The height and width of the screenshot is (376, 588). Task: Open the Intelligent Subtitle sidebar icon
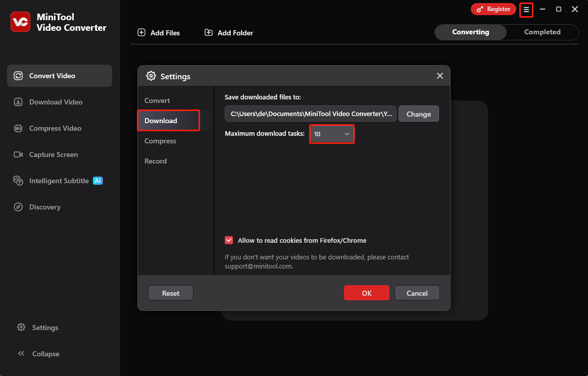pos(18,181)
